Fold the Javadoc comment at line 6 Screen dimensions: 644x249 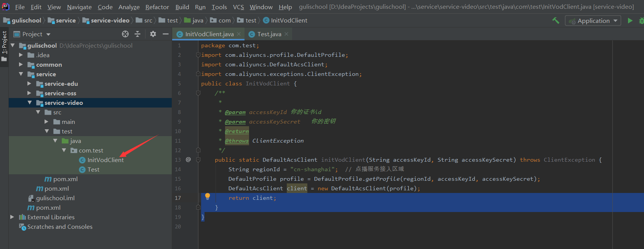coord(198,93)
